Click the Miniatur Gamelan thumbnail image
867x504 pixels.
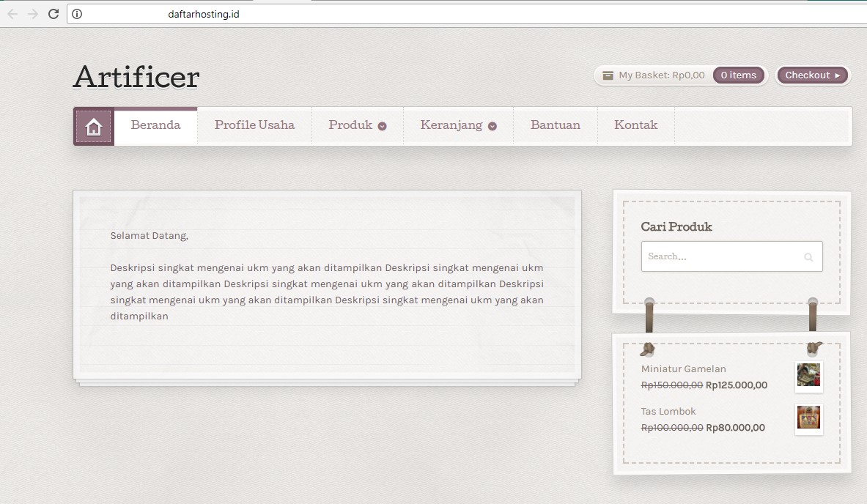point(808,376)
